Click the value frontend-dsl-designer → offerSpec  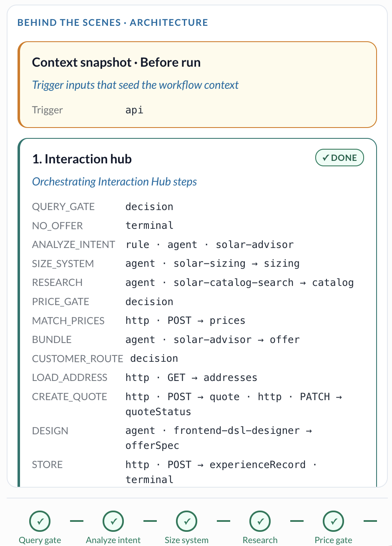click(x=219, y=438)
